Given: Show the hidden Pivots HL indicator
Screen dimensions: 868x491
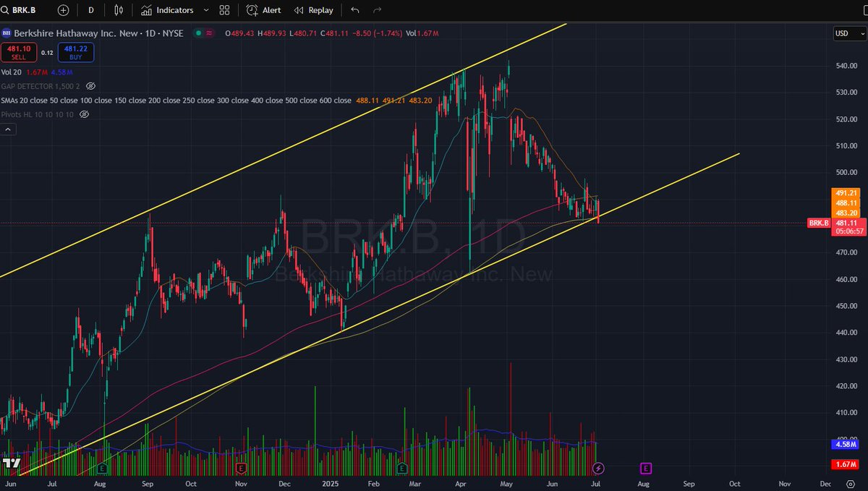Looking at the screenshot, I should click(x=84, y=114).
